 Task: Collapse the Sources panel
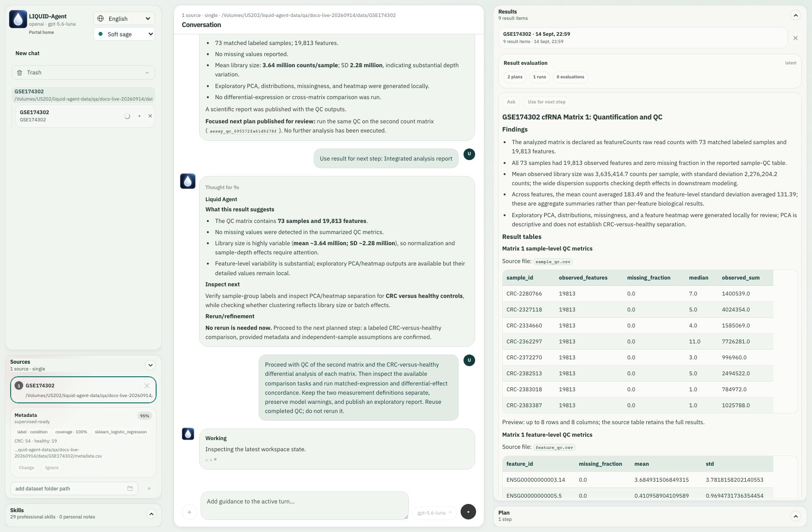click(x=150, y=365)
